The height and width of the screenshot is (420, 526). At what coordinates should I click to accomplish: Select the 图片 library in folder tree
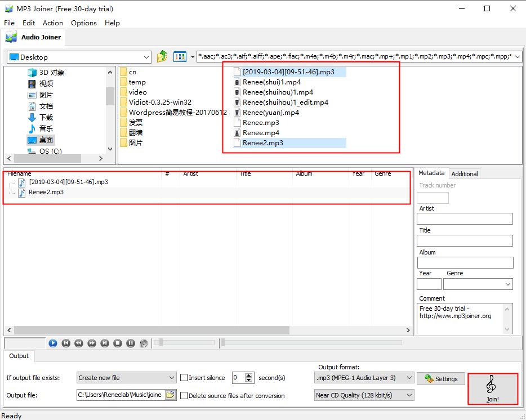[x=41, y=95]
